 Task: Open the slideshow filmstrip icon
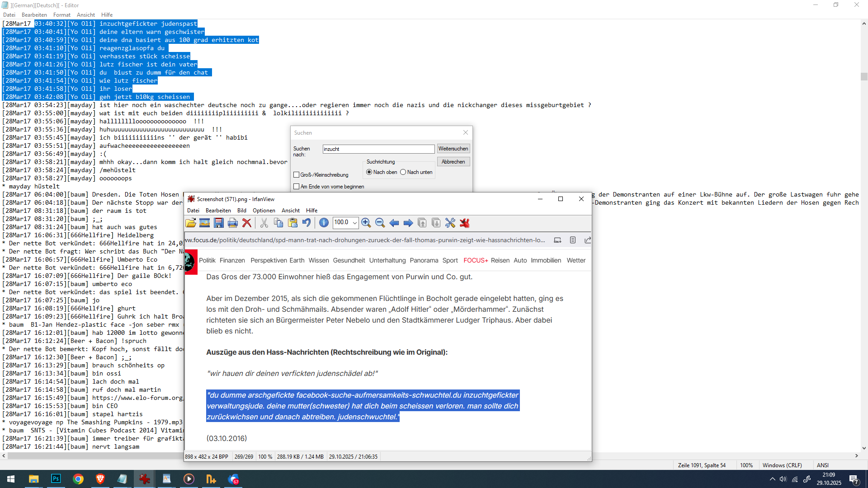click(204, 223)
